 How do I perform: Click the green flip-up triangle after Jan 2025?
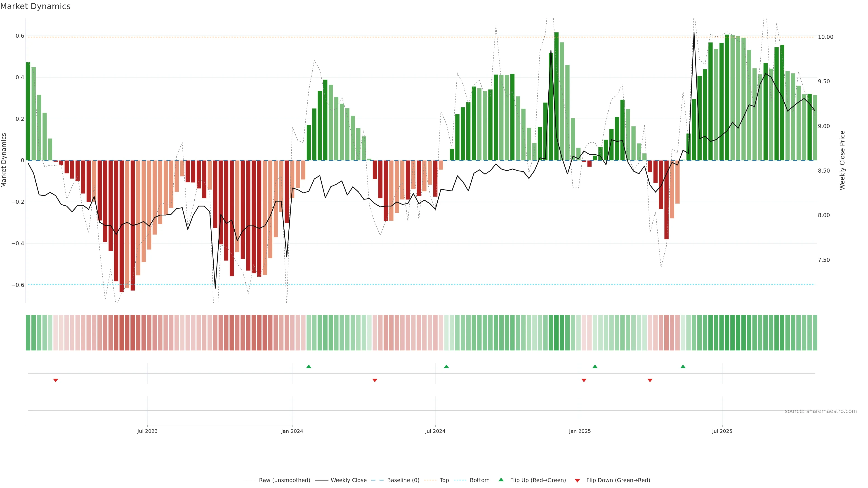coord(595,366)
